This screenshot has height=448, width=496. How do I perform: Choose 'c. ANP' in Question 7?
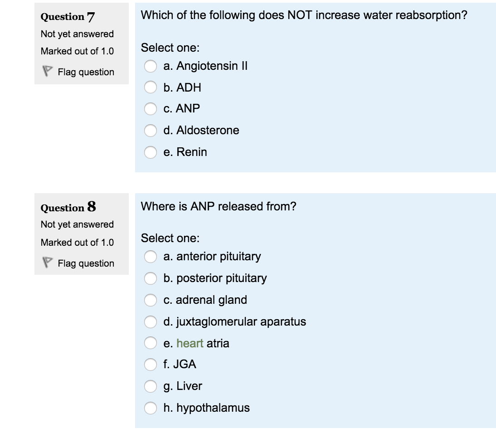(151, 108)
